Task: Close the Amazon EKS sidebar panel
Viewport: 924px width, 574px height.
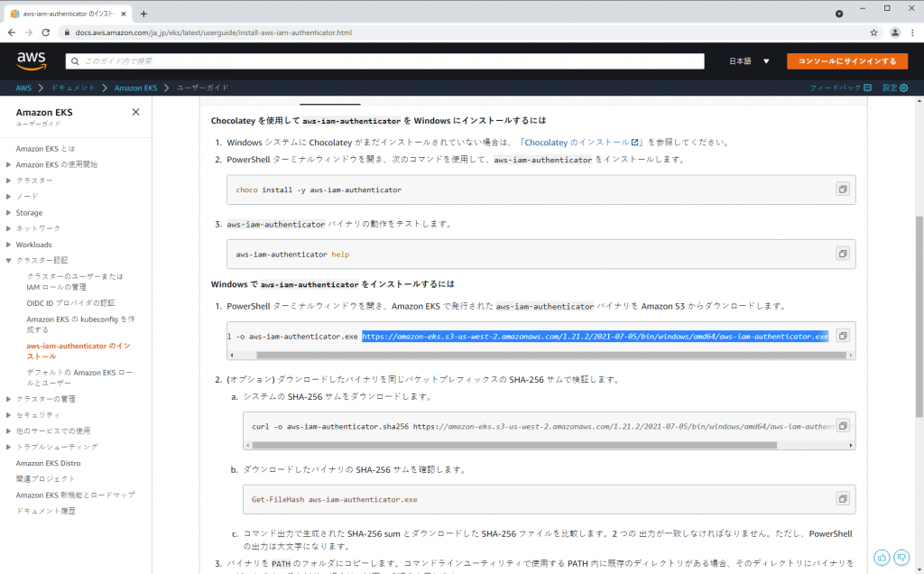Action: coord(135,112)
